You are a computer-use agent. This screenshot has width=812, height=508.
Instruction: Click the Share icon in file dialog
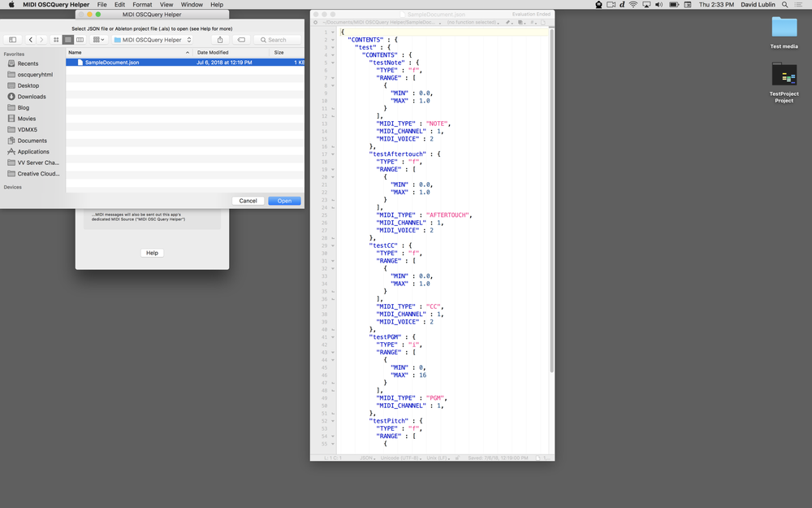[x=220, y=40]
